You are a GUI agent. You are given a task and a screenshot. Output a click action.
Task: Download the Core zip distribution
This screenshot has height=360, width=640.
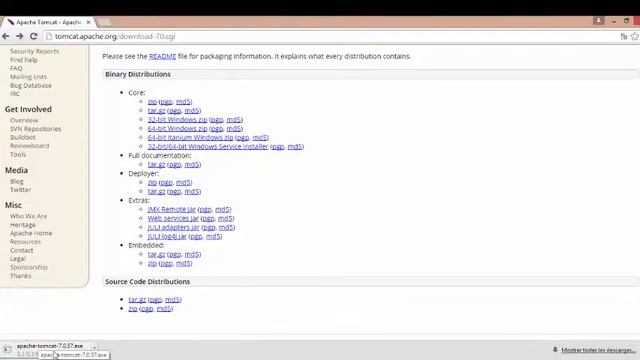pos(152,102)
